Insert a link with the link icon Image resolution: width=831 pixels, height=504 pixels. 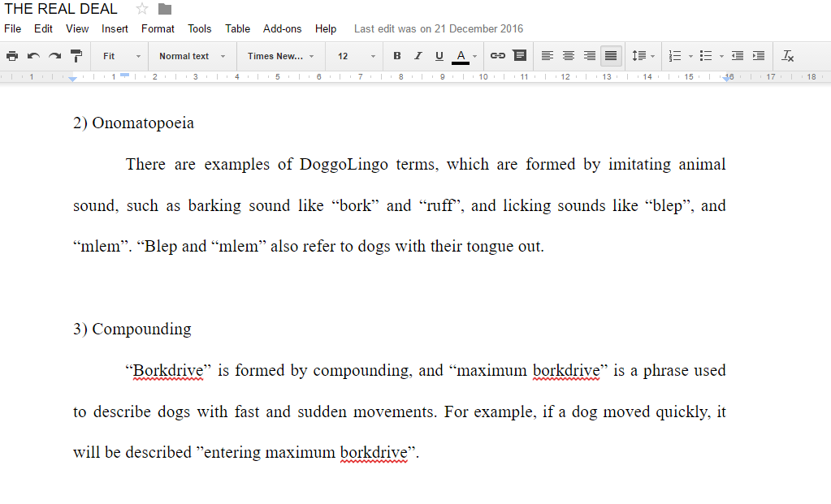(x=497, y=55)
